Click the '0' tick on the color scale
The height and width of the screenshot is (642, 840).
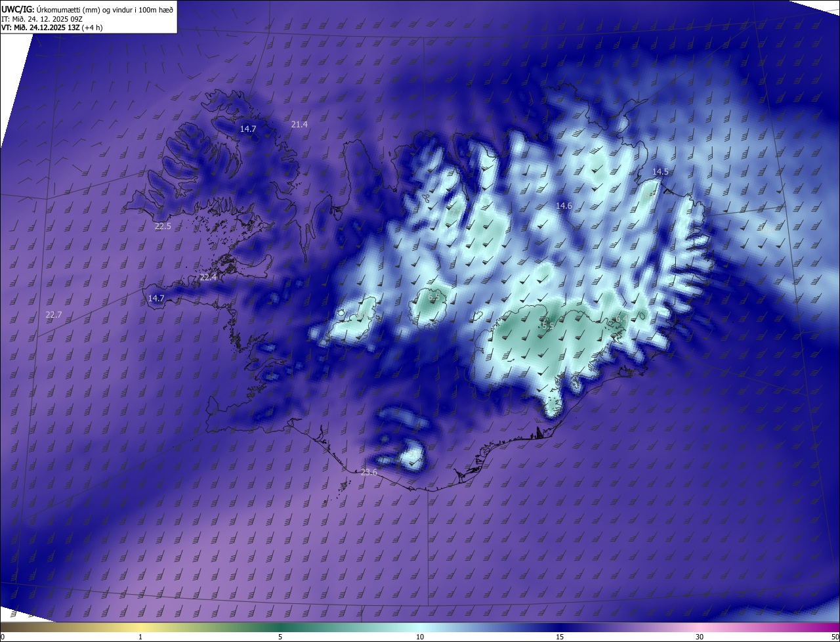pos(3,637)
